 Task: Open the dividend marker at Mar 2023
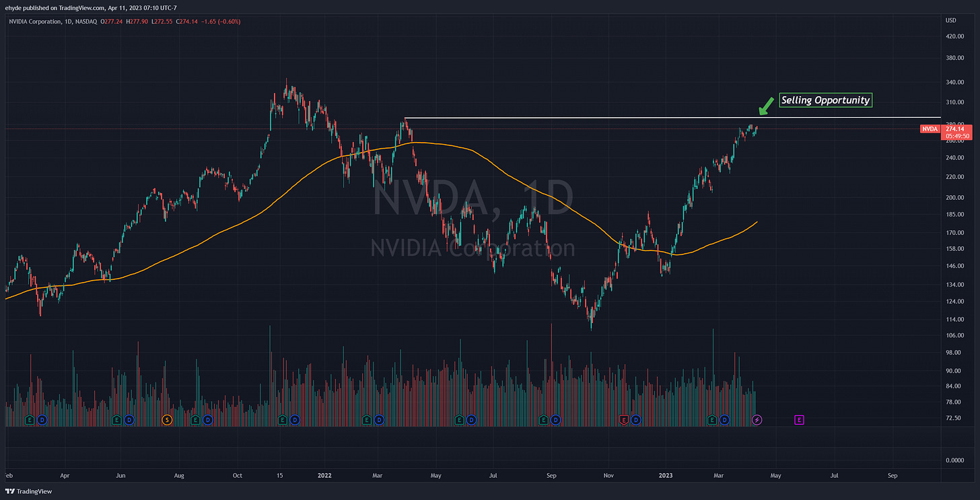(x=725, y=419)
